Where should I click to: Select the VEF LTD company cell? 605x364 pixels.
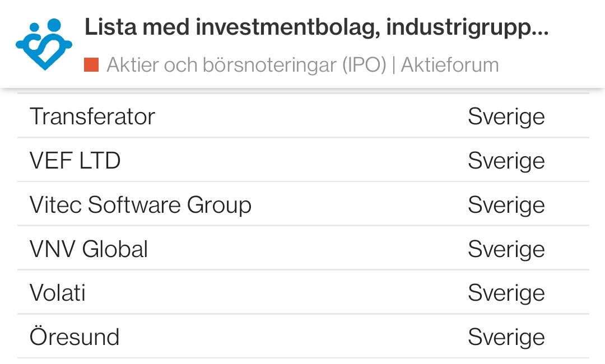pyautogui.click(x=75, y=161)
